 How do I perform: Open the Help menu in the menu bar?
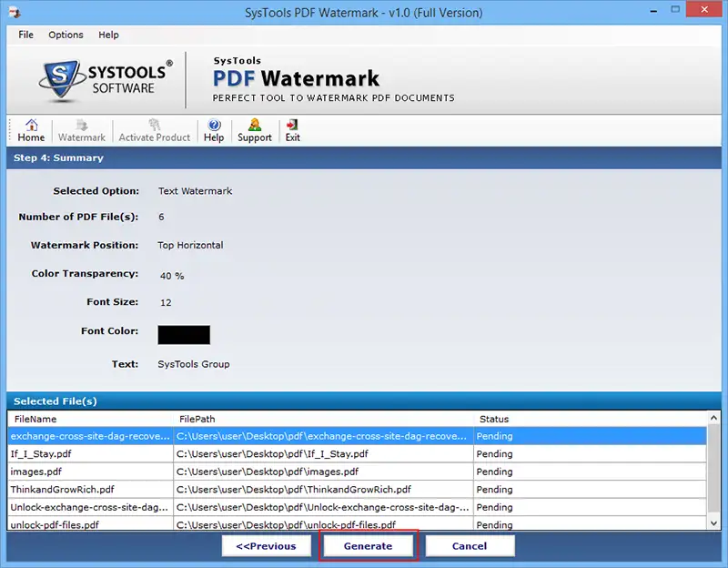point(108,35)
